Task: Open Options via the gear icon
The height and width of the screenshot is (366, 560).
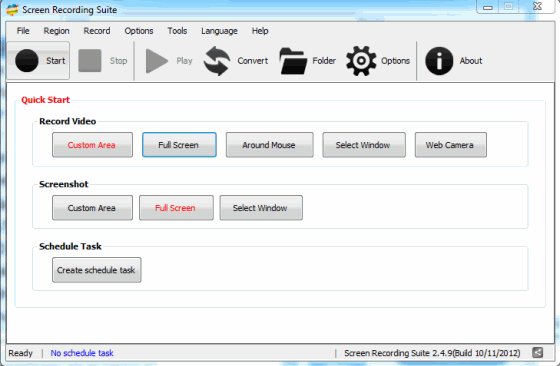Action: (x=361, y=61)
